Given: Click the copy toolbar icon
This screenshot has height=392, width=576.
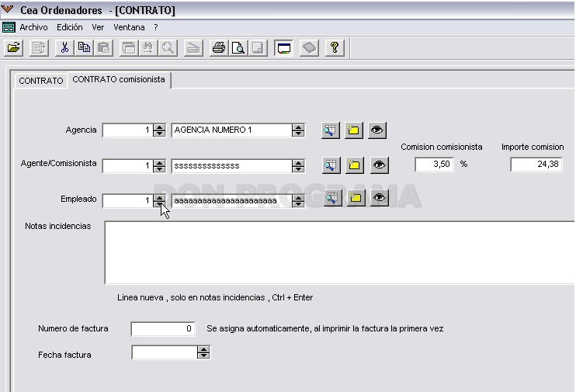Looking at the screenshot, I should click(84, 48).
